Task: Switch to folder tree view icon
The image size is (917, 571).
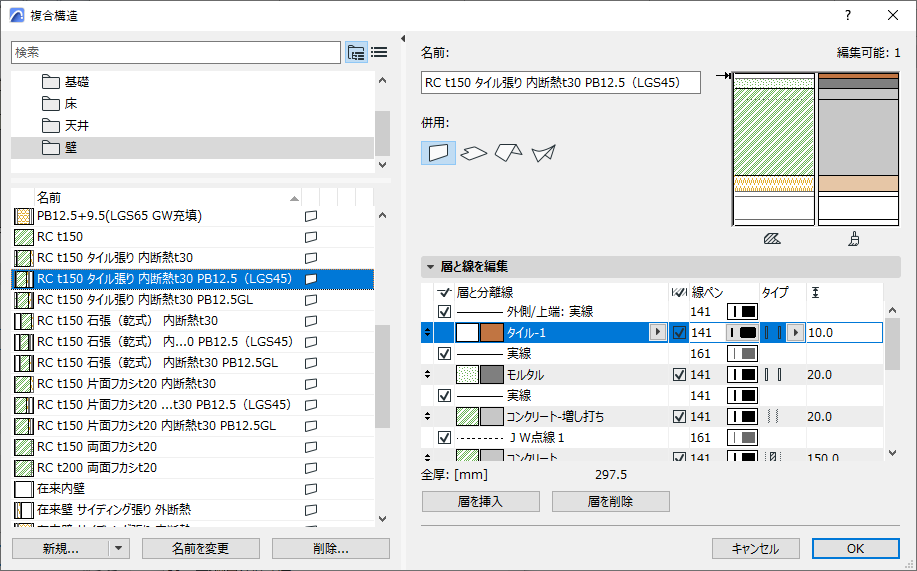Action: point(356,53)
